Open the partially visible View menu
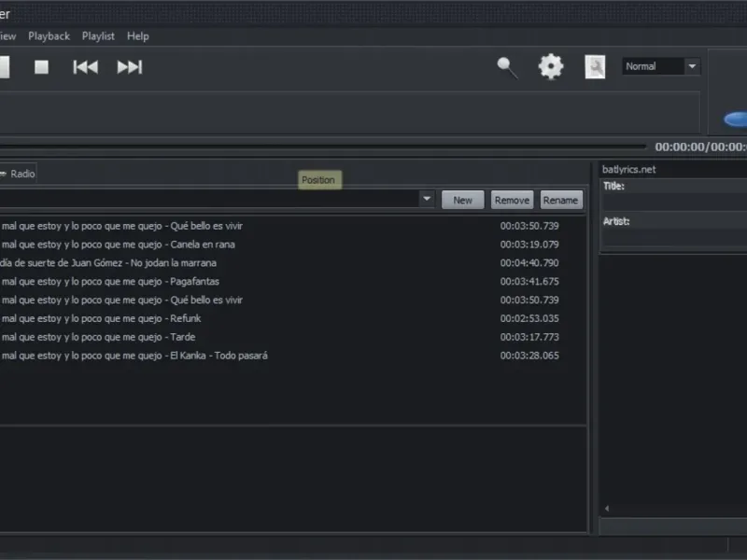 (7, 36)
